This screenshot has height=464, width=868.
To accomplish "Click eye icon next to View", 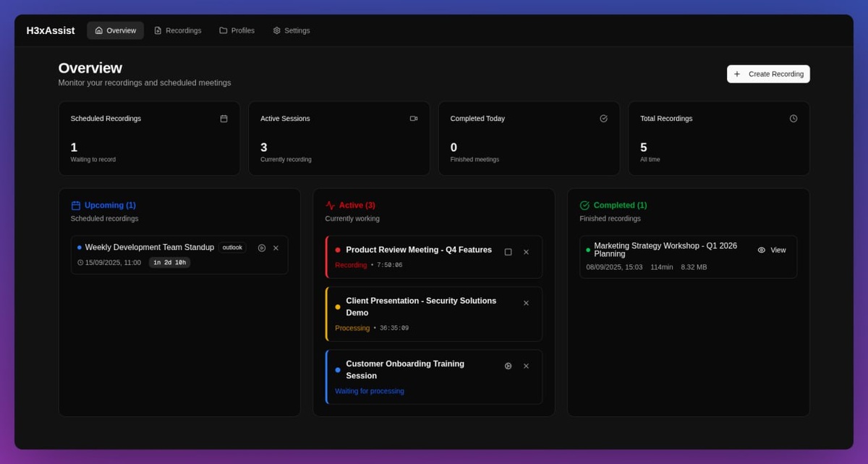I will [x=762, y=250].
